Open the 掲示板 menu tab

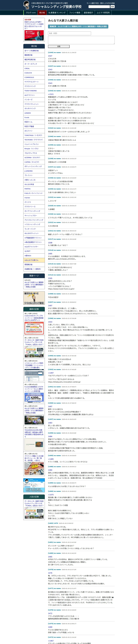pos(42,13)
